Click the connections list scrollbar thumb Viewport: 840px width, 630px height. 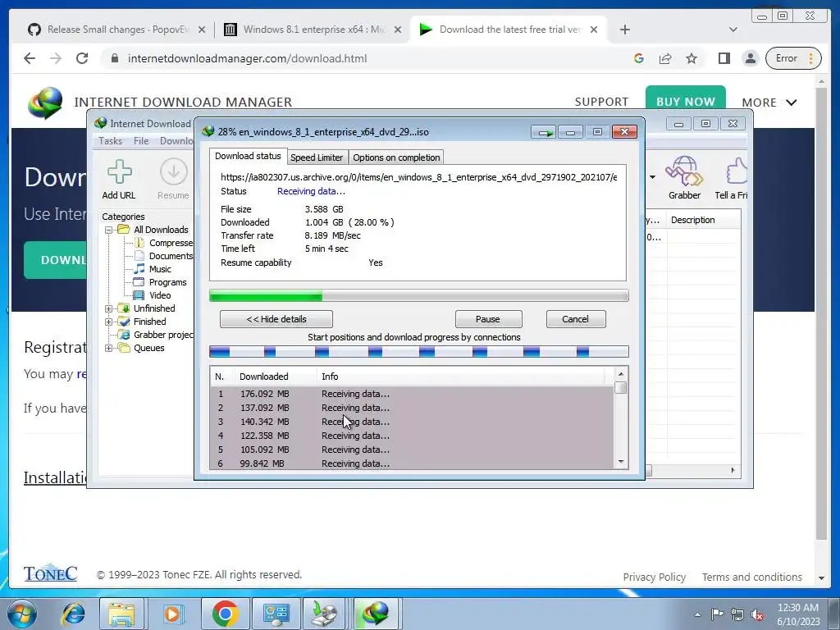pyautogui.click(x=621, y=387)
